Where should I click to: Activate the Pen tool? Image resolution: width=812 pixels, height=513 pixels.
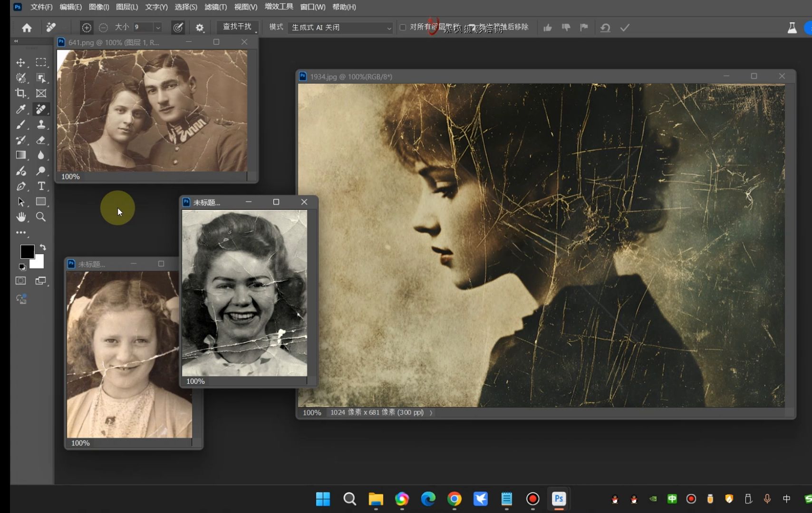21,186
